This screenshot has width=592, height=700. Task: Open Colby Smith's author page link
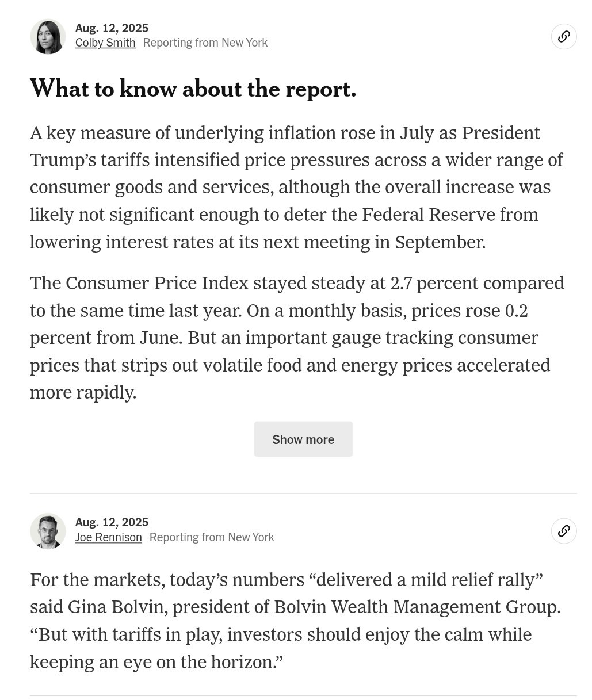pyautogui.click(x=105, y=43)
